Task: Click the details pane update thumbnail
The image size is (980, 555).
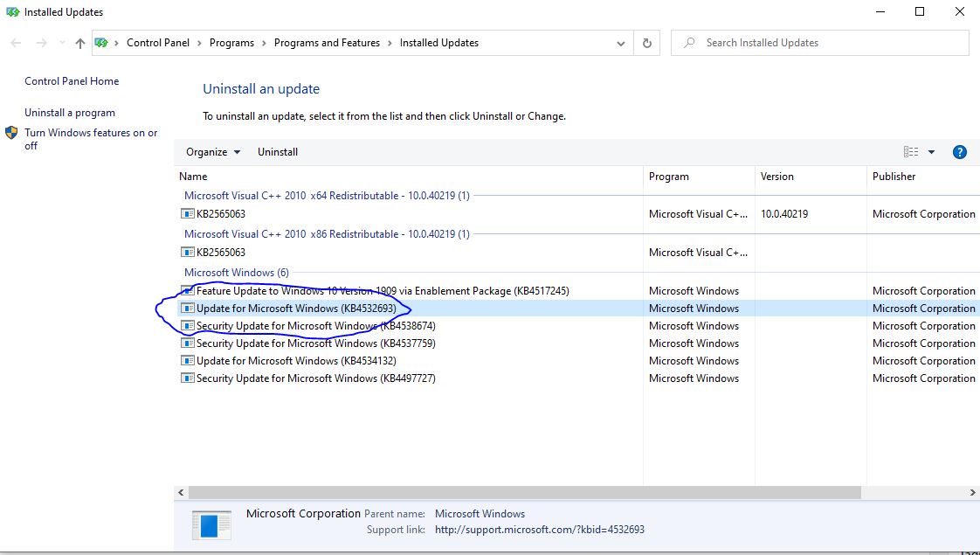Action: point(212,525)
